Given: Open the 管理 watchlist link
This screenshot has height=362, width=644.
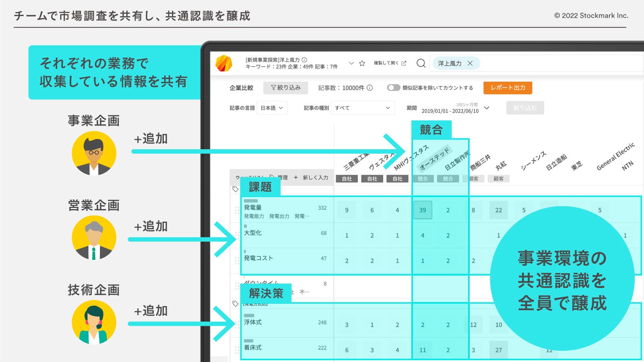Looking at the screenshot, I should coord(283,177).
